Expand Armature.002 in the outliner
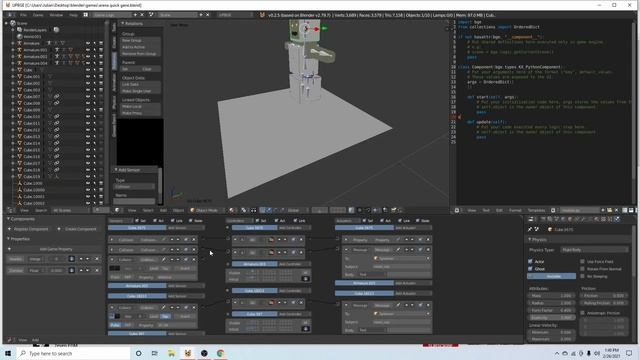This screenshot has height=360, width=640. point(13,56)
